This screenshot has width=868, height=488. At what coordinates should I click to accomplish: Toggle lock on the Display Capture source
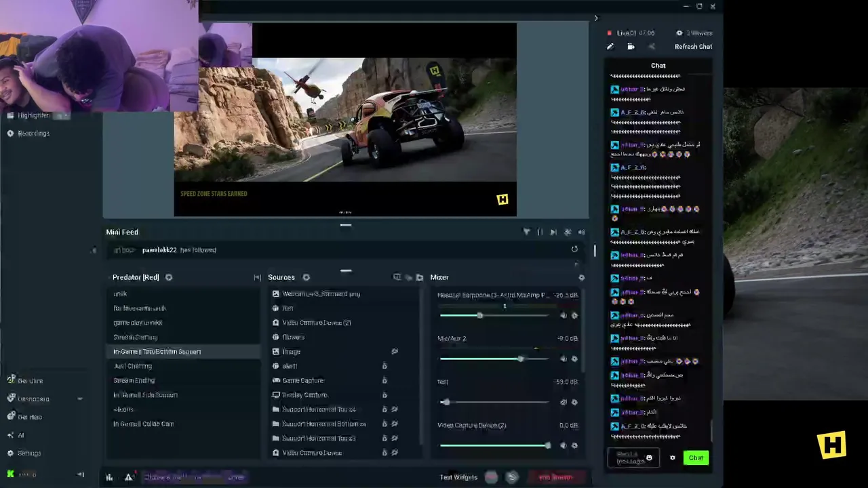pyautogui.click(x=384, y=394)
